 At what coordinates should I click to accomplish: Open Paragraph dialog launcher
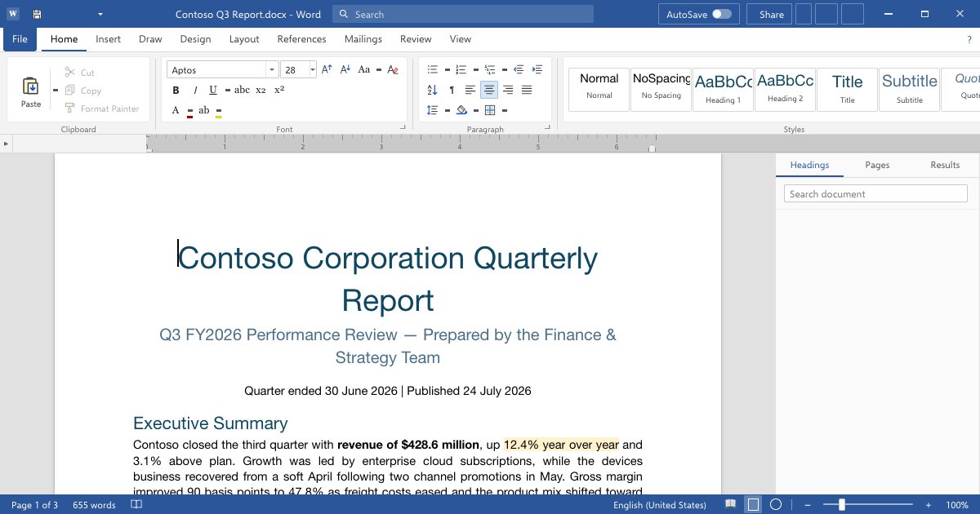tap(547, 128)
